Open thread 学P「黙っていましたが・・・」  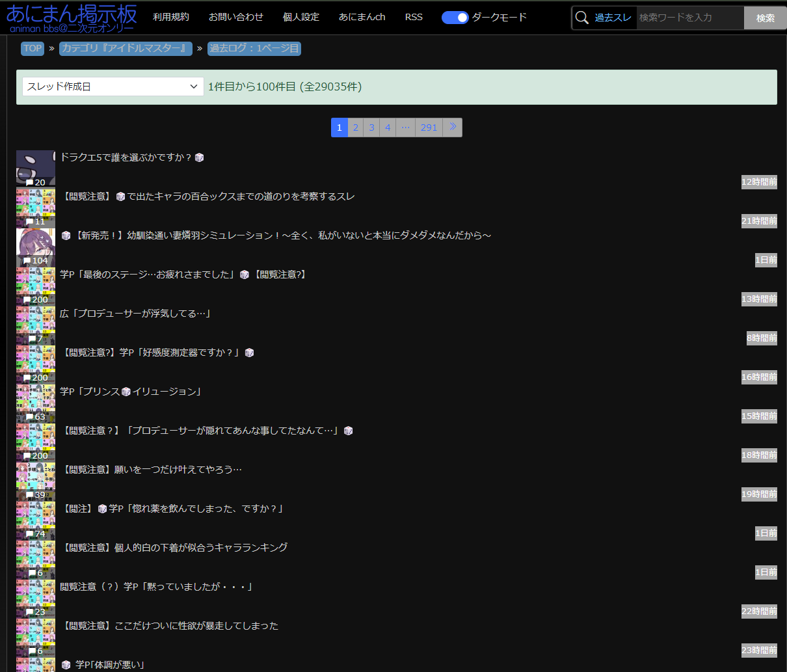point(157,587)
